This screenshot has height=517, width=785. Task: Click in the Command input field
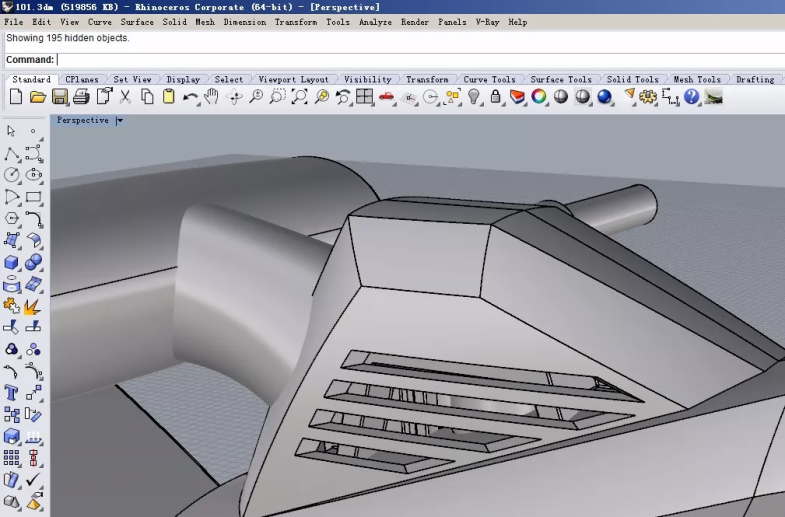[x=400, y=60]
